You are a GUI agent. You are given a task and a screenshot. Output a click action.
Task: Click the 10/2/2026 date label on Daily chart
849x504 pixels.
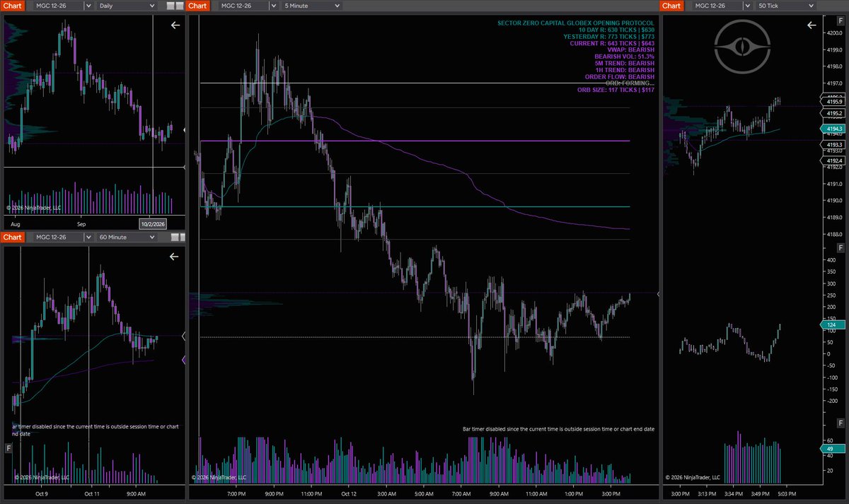[x=153, y=223]
